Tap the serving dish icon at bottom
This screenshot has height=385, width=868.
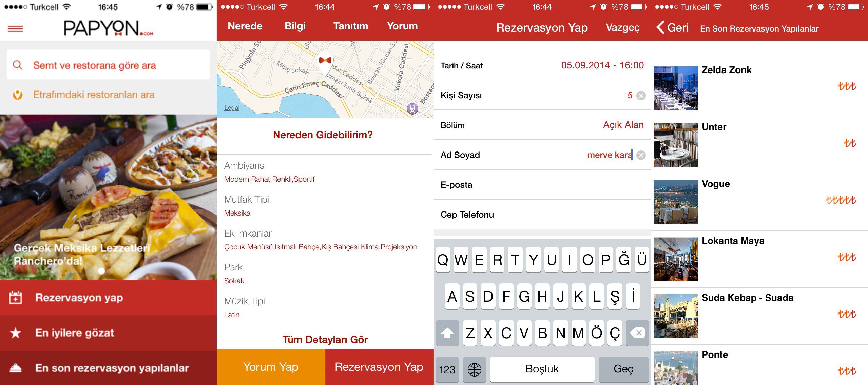(15, 368)
